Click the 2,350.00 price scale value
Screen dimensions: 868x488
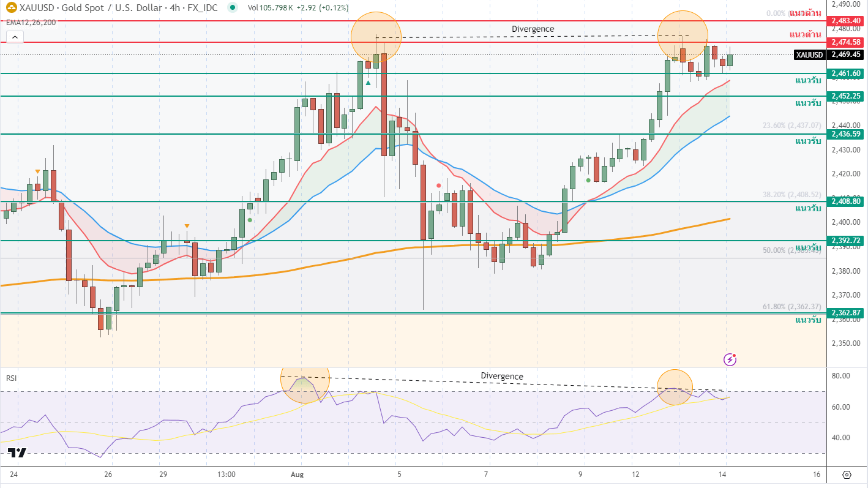pos(845,343)
